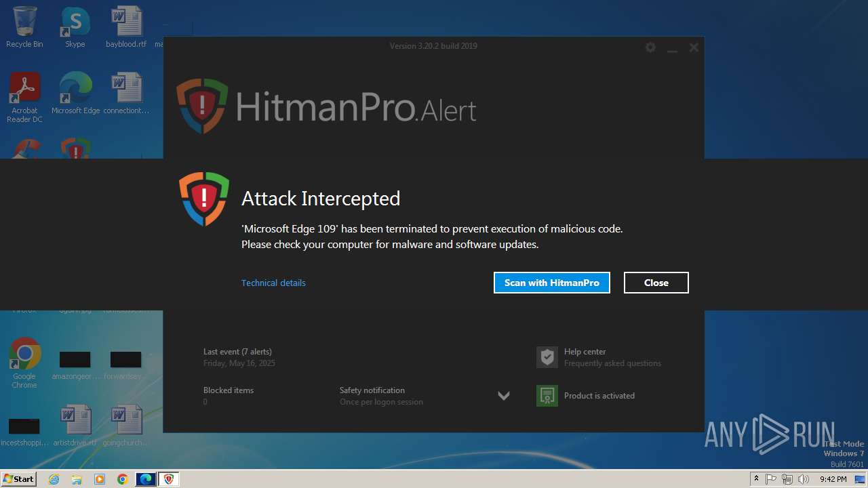Click 'Safety notification' setting text
The width and height of the screenshot is (868, 488).
(372, 390)
